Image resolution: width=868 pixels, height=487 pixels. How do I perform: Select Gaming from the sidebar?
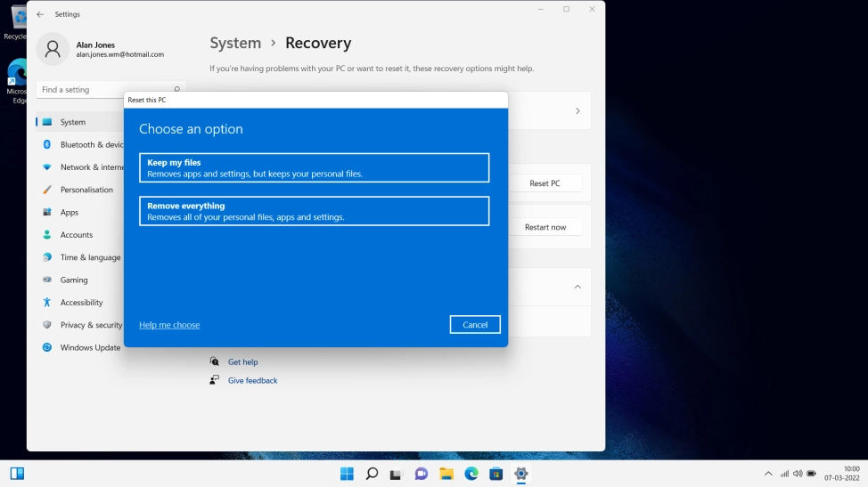[x=74, y=280]
